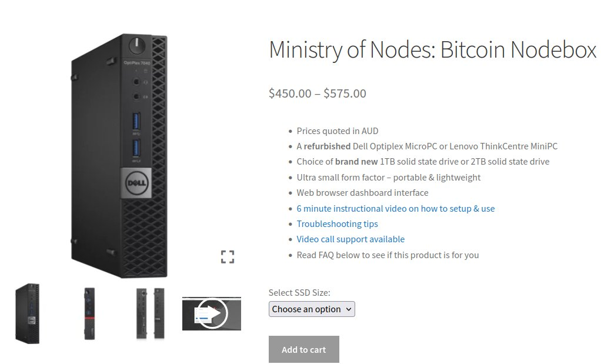This screenshot has width=601, height=364.
Task: Select the angled Dell Optiplex thumbnail
Action: point(28,313)
